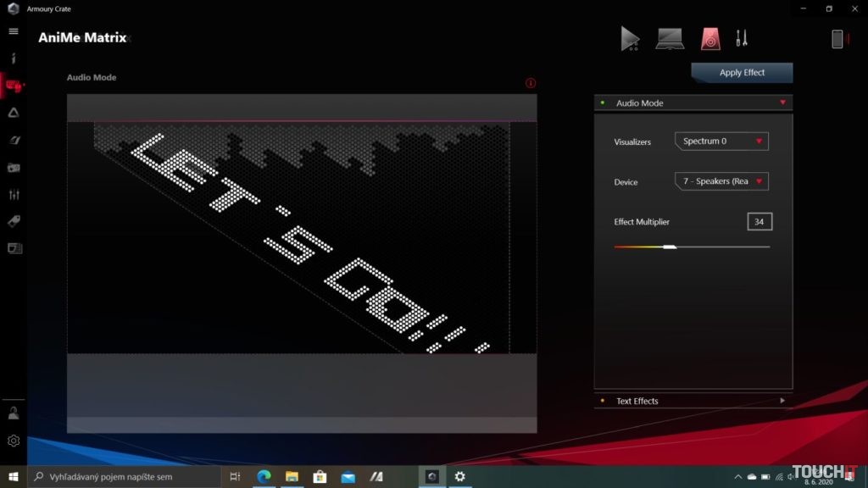Image resolution: width=868 pixels, height=488 pixels.
Task: Open the hamburger menu at top left
Action: pos(12,31)
